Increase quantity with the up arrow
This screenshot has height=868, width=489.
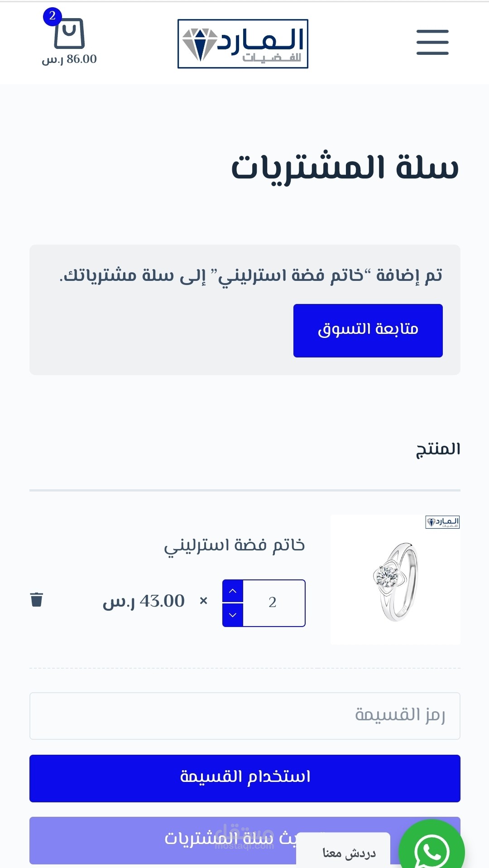tap(233, 591)
